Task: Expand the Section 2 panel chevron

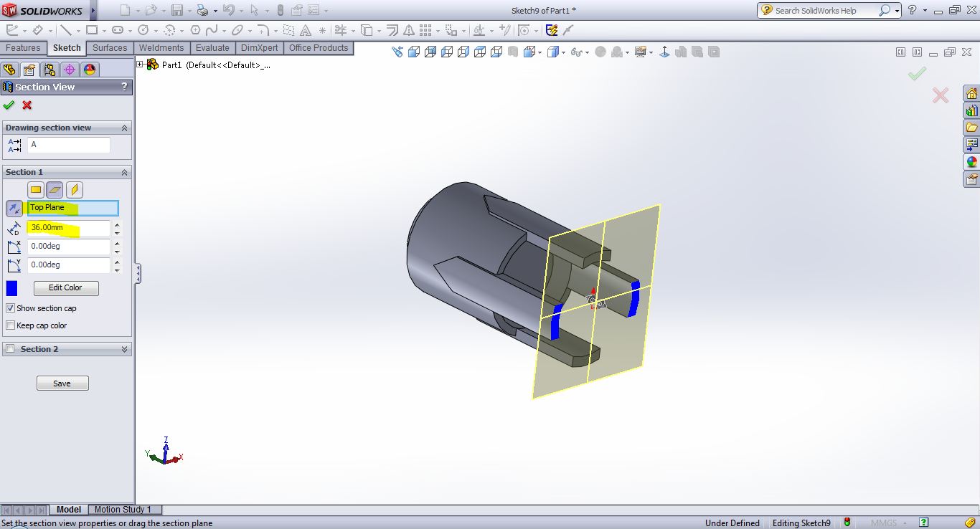Action: [124, 349]
